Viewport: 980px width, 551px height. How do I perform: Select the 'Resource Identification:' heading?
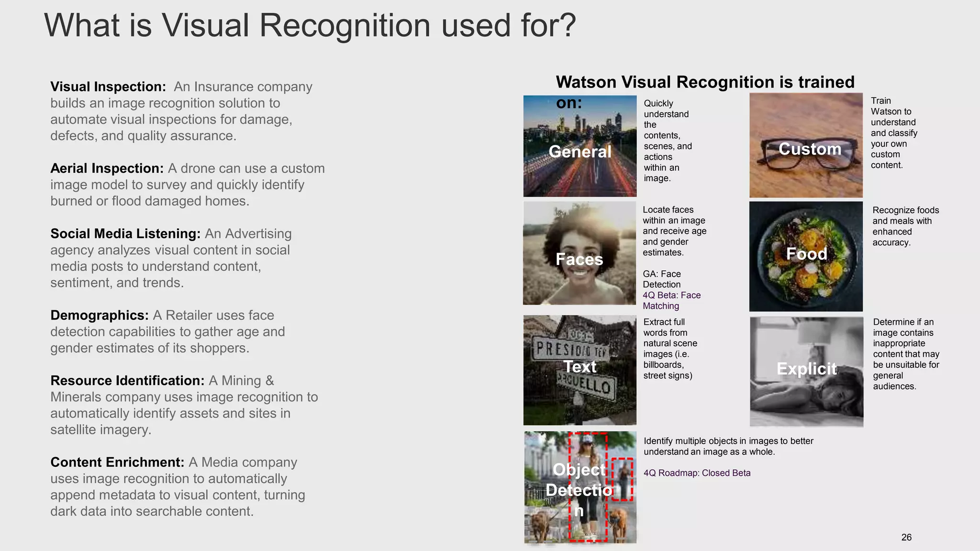click(127, 380)
